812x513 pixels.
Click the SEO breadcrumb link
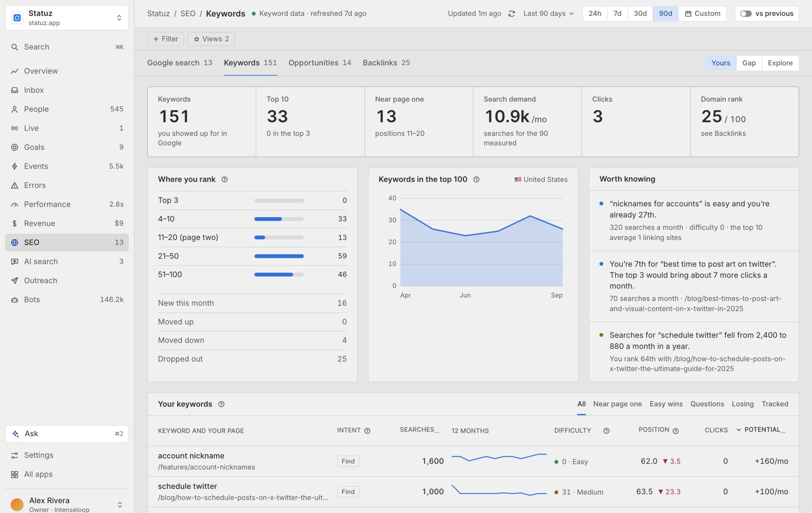click(188, 14)
